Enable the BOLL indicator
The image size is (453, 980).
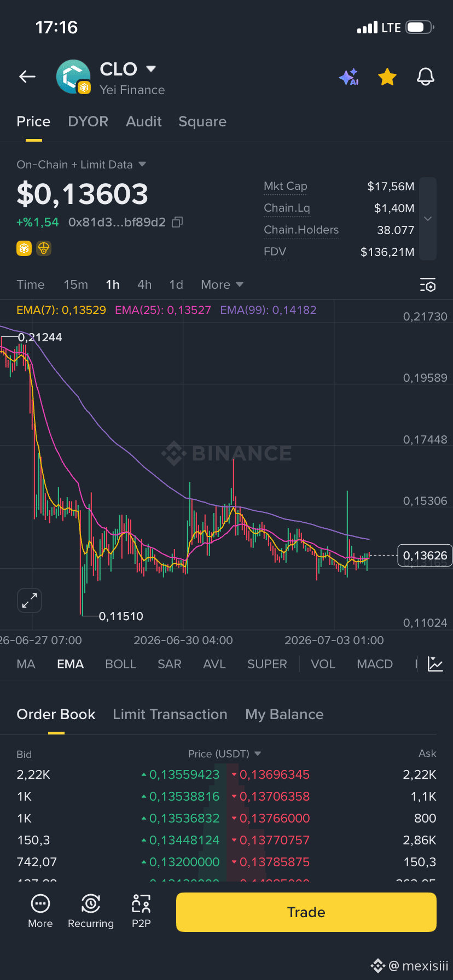tap(120, 664)
